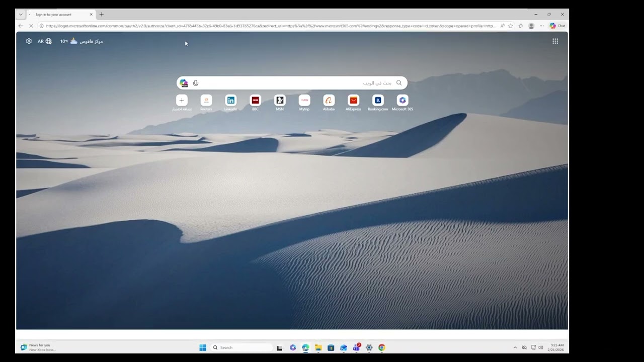Show hidden system tray icons
644x362 pixels.
[x=515, y=347]
